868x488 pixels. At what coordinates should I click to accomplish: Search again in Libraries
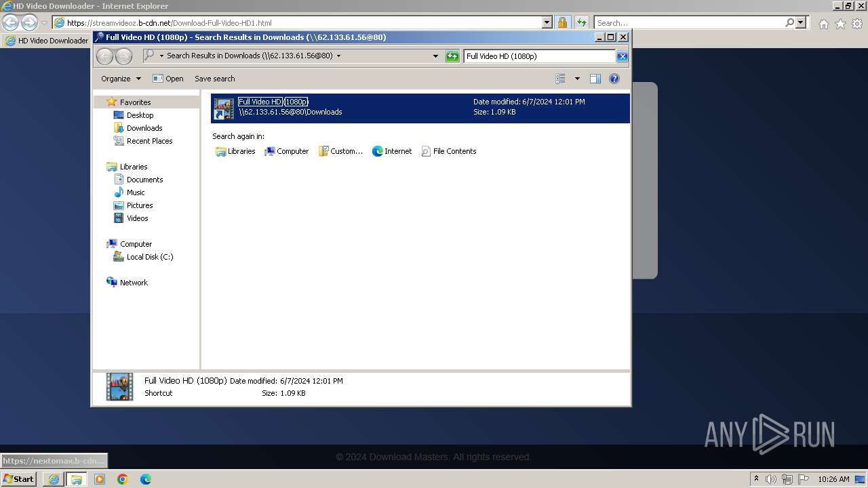click(235, 151)
